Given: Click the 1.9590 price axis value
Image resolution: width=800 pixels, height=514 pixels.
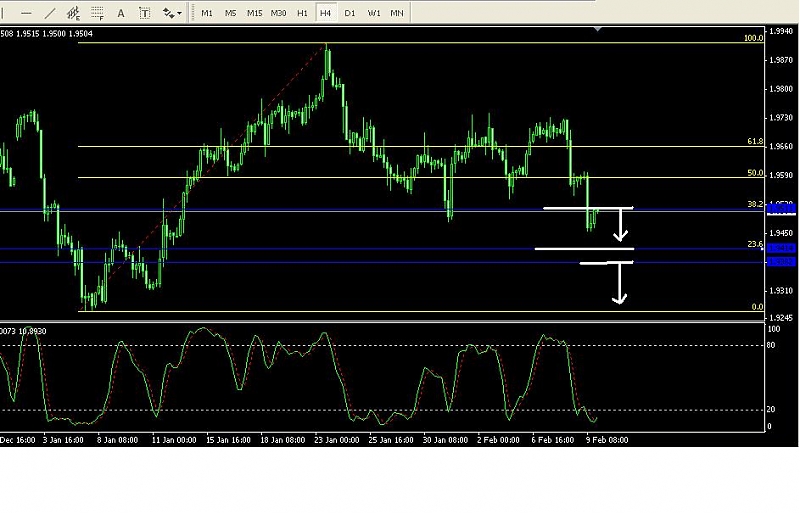Looking at the screenshot, I should click(x=782, y=175).
